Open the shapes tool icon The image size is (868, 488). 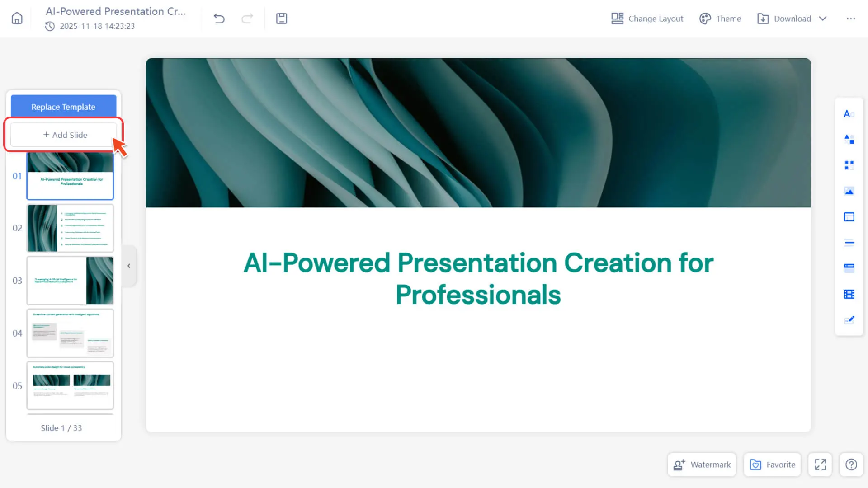(x=849, y=139)
